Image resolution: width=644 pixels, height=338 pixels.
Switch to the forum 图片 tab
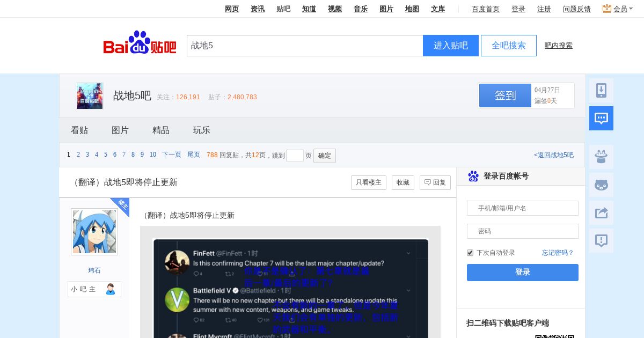tap(120, 130)
